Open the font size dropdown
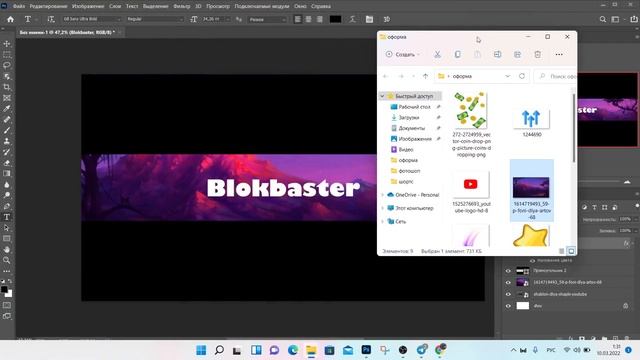This screenshot has height=360, width=640. [228, 19]
